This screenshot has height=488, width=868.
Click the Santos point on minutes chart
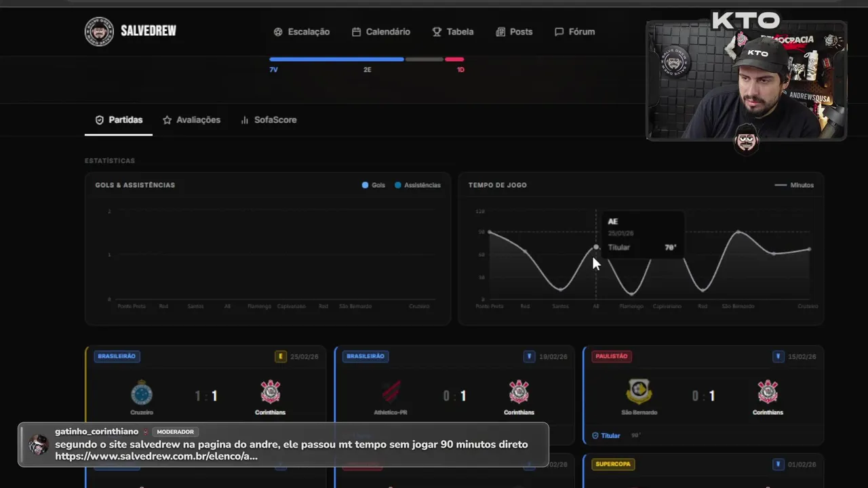click(x=560, y=289)
